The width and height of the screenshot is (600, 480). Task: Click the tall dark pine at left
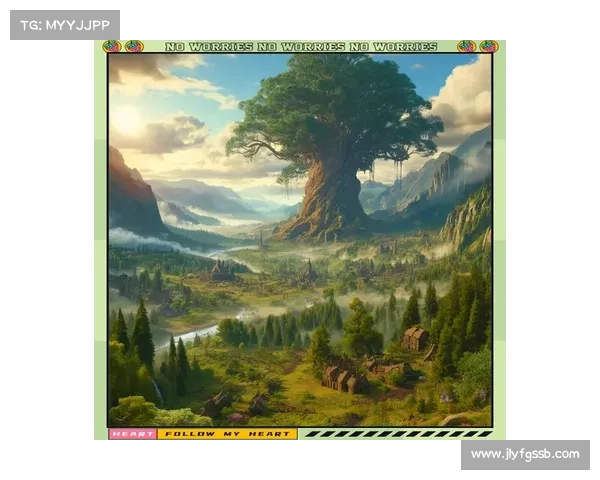[142, 335]
